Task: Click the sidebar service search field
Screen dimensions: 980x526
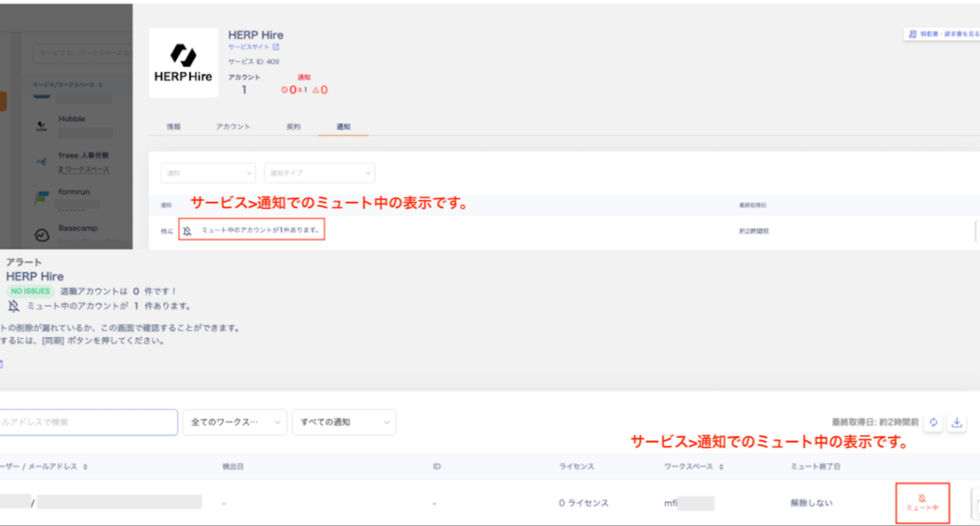Action: pyautogui.click(x=83, y=53)
